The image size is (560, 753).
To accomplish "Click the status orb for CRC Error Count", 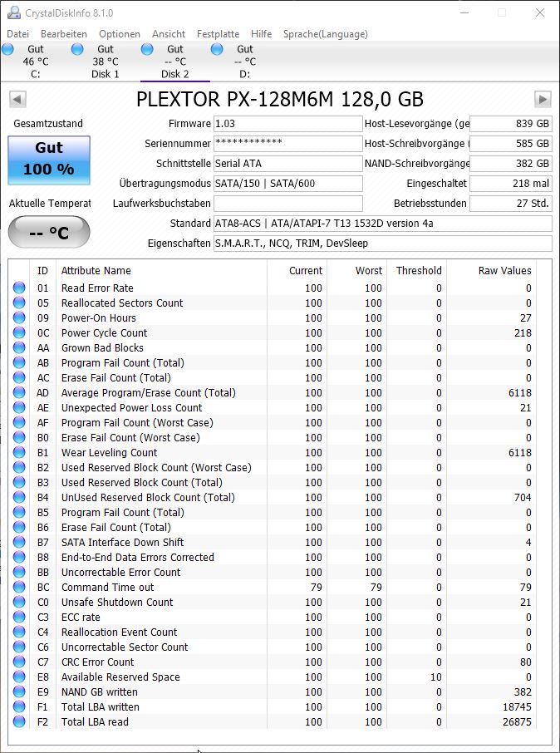I will [x=19, y=662].
